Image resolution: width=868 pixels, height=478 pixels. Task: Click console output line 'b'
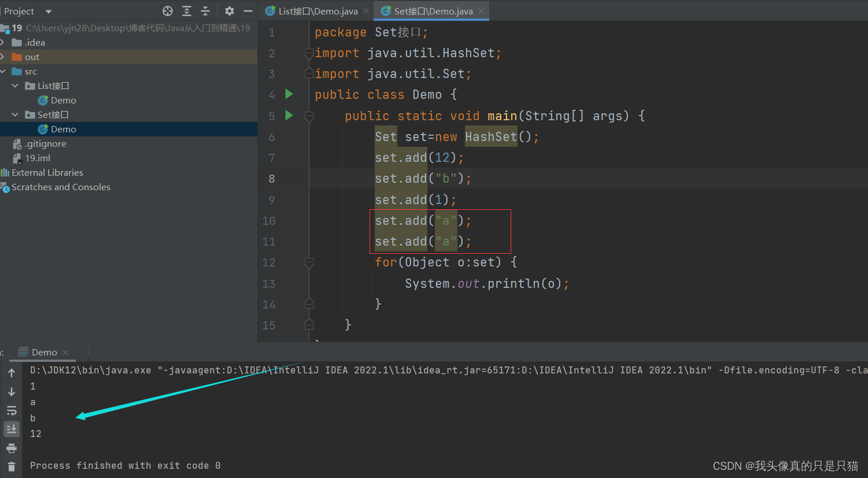[33, 418]
